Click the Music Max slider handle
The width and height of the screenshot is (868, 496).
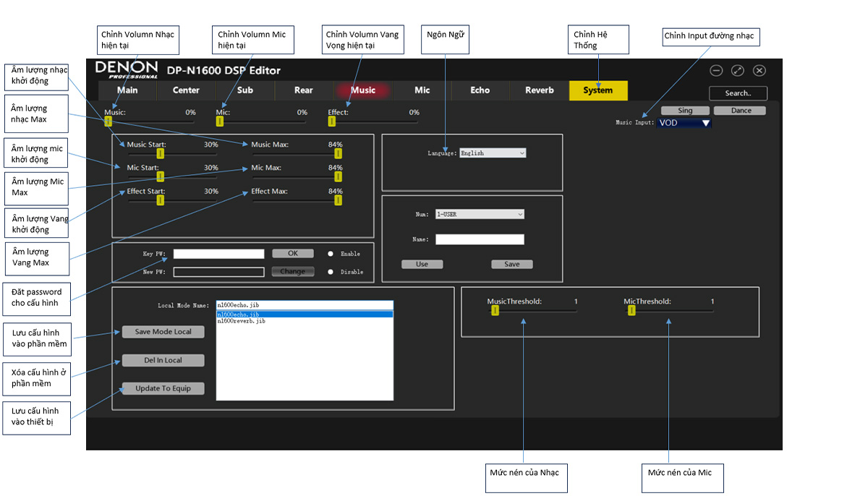click(x=338, y=153)
